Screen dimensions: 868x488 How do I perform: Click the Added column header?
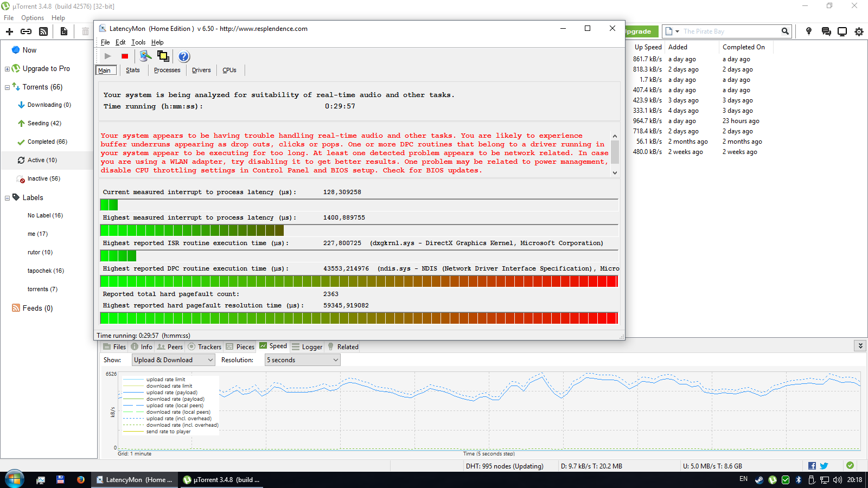coord(678,47)
